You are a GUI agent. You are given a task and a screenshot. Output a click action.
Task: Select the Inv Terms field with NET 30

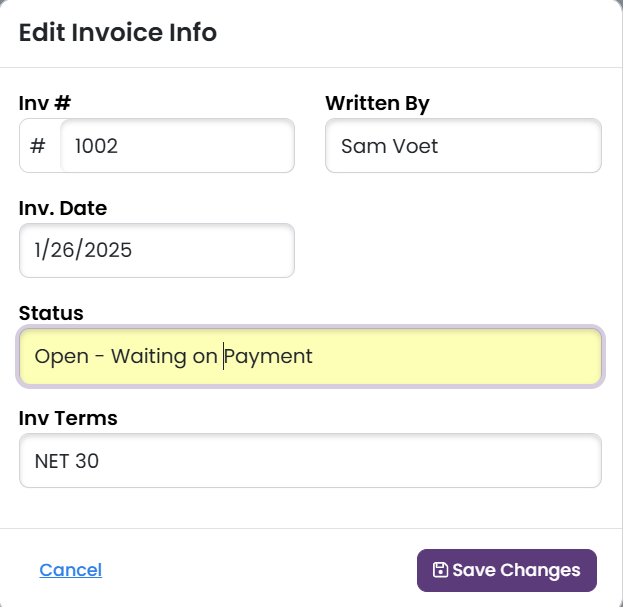click(310, 460)
